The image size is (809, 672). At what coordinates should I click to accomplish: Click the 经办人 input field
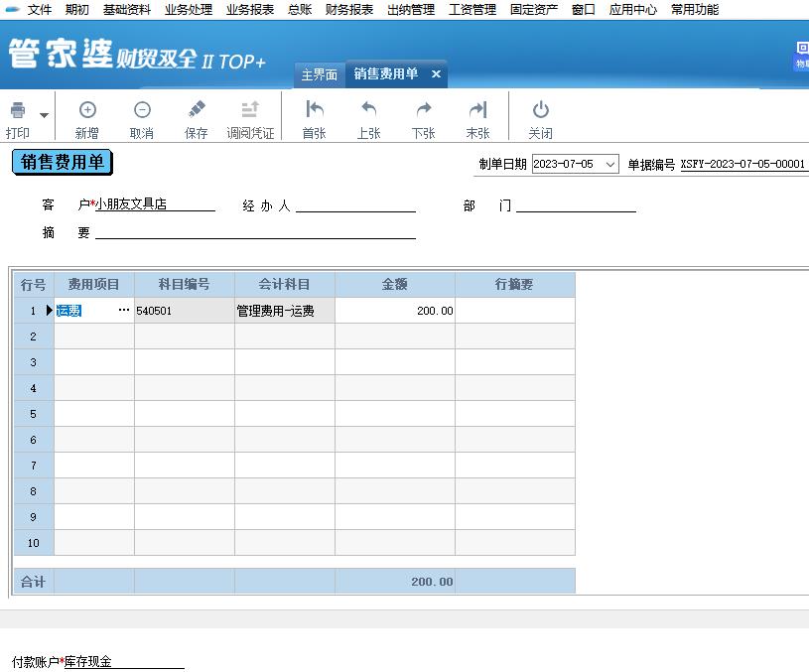[355, 204]
